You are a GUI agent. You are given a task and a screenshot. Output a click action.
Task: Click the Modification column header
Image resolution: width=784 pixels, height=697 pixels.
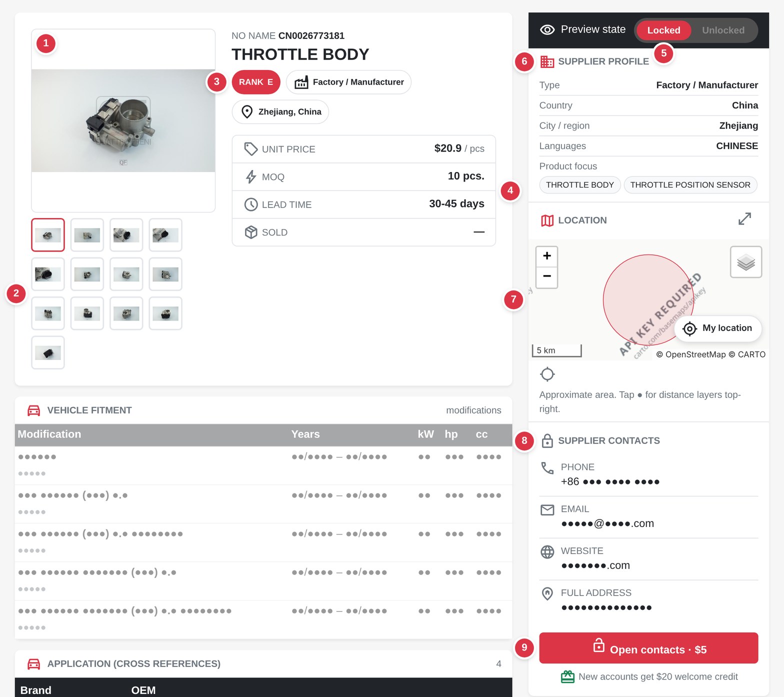(x=49, y=434)
